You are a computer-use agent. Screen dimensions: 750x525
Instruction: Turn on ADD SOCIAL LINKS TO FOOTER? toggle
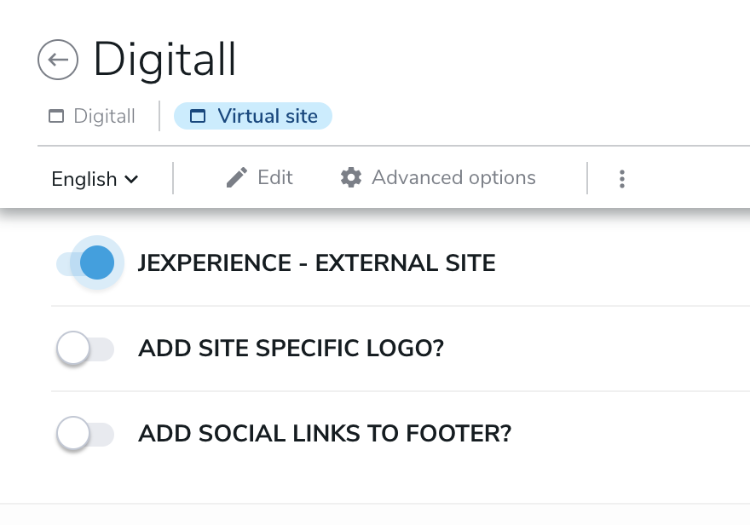point(85,434)
